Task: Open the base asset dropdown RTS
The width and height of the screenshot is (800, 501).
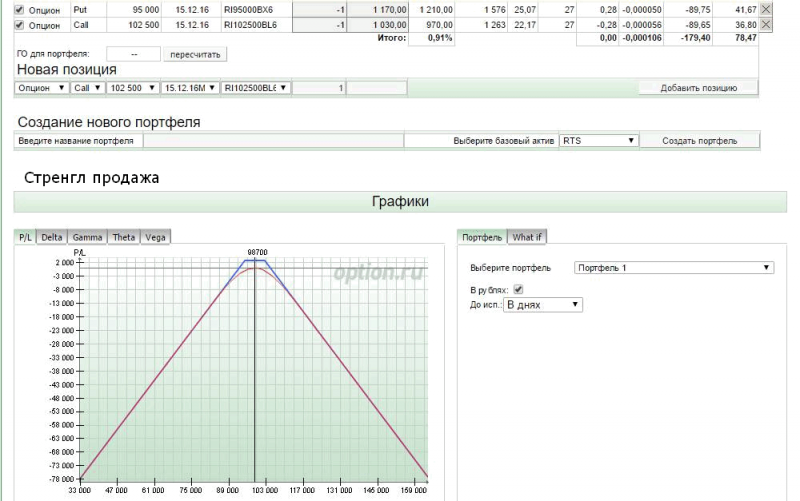Action: 598,141
